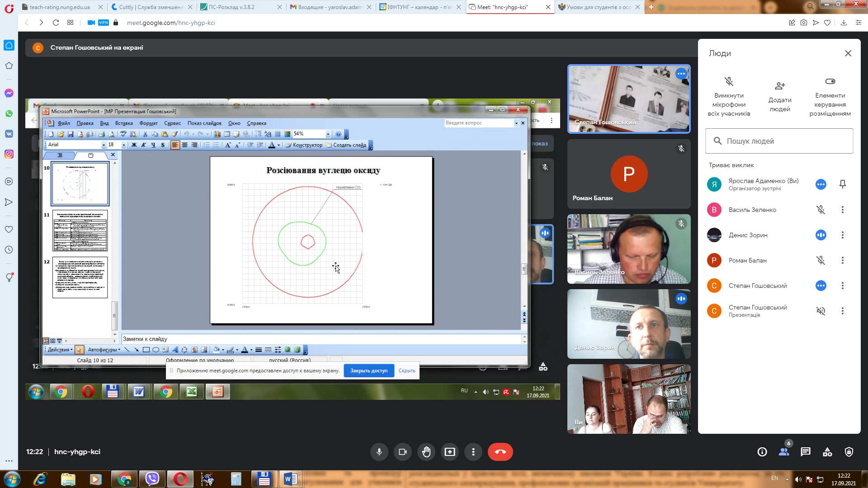Open Instagram from the Opera sidebar

(x=9, y=154)
